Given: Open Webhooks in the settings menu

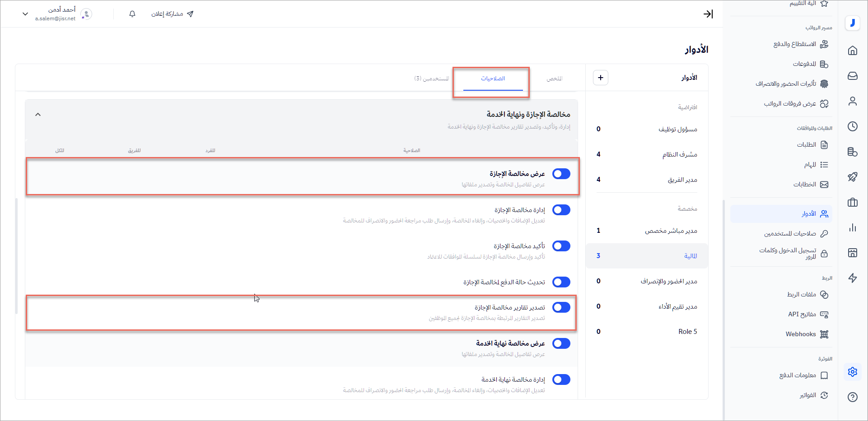Looking at the screenshot, I should (x=801, y=334).
